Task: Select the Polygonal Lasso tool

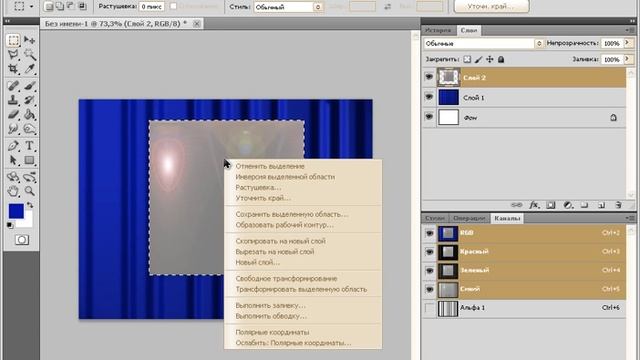Action: click(x=13, y=54)
